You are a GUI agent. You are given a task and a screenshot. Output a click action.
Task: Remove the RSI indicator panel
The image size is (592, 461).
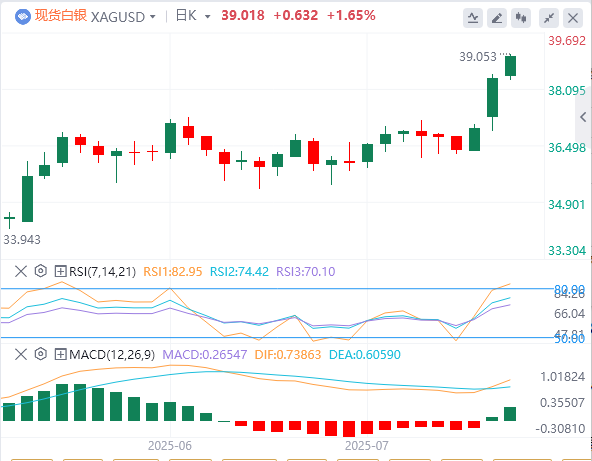coord(21,271)
